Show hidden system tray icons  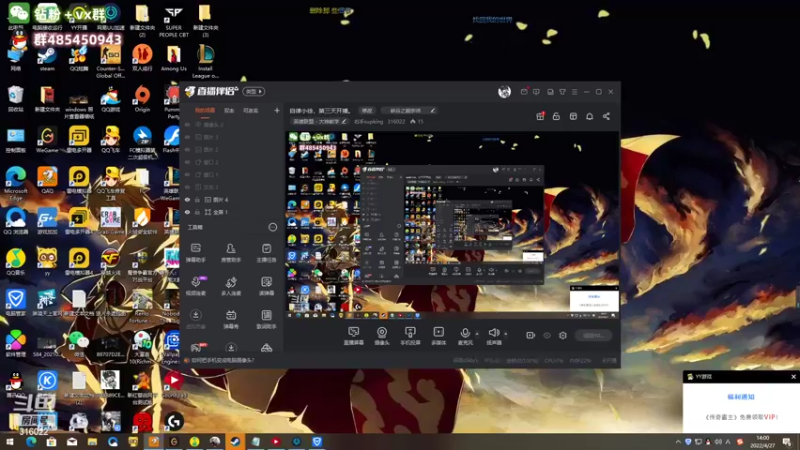(x=678, y=442)
